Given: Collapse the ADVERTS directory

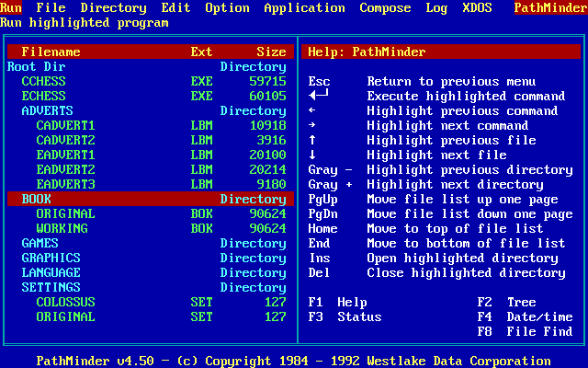Looking at the screenshot, I should 47,110.
